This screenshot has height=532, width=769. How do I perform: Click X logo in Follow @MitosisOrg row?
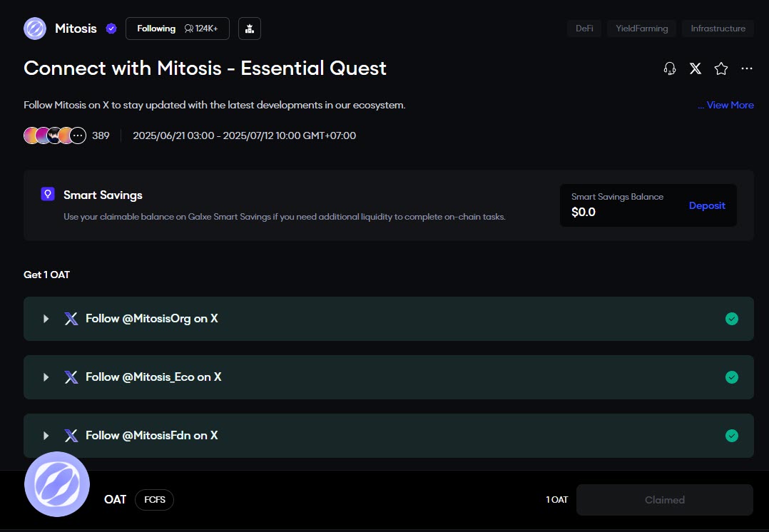(x=71, y=319)
